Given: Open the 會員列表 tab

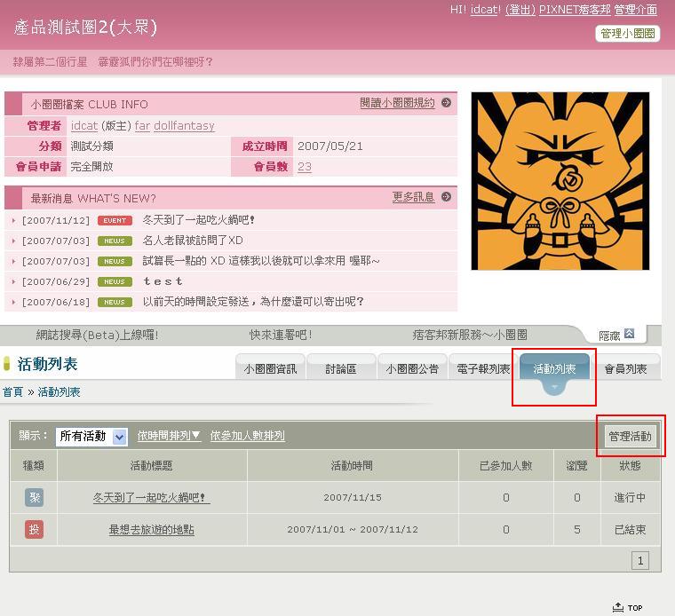Looking at the screenshot, I should point(625,368).
